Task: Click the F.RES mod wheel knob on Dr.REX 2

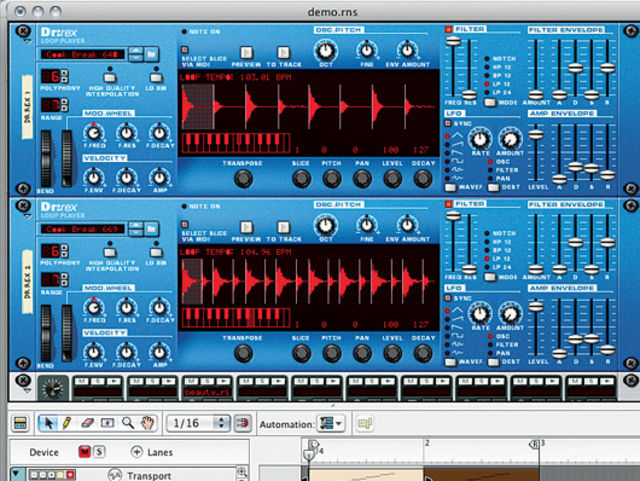Action: pos(127,307)
